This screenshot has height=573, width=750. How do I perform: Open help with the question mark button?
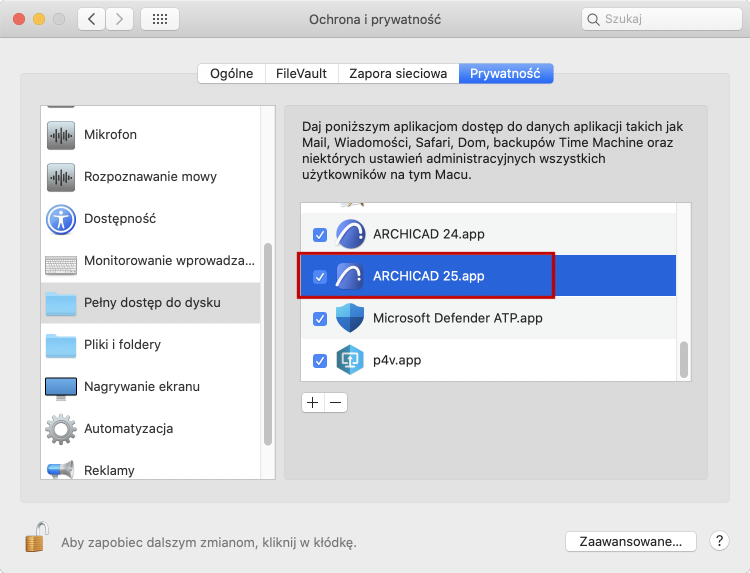719,541
